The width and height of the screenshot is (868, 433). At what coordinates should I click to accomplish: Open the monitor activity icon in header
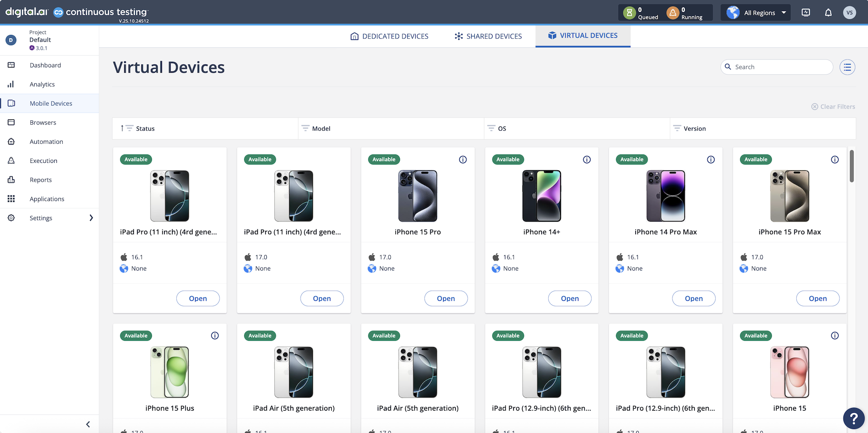point(806,13)
